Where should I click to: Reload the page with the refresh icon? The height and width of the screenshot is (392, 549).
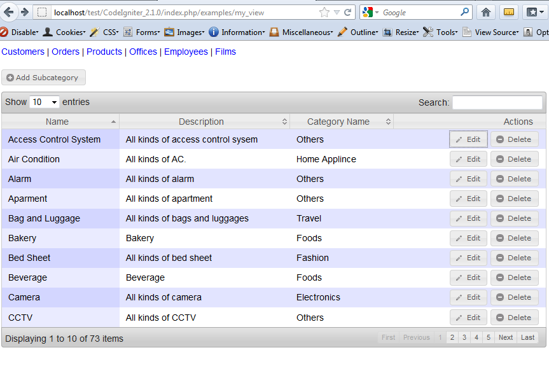coord(348,13)
